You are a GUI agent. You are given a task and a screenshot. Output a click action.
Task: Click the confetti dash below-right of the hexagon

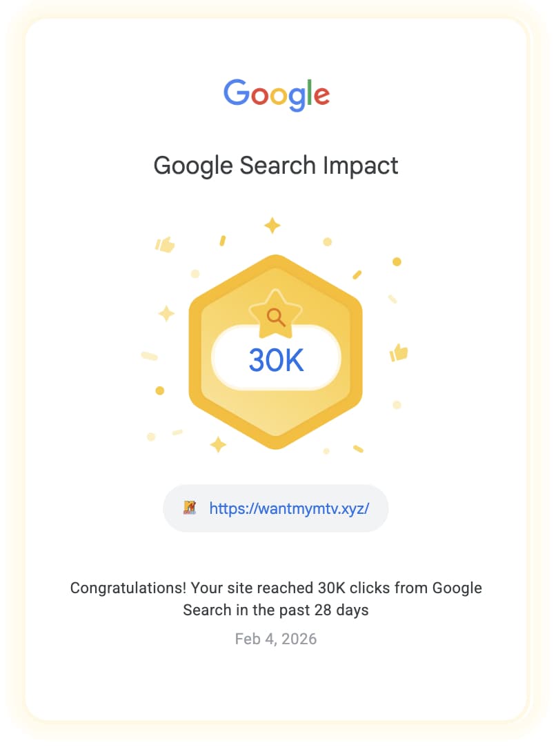(358, 449)
